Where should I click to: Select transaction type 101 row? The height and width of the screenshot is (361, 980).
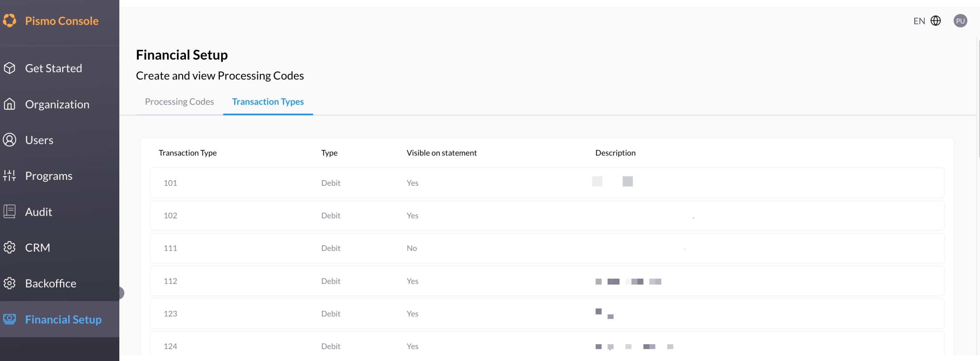pyautogui.click(x=547, y=183)
